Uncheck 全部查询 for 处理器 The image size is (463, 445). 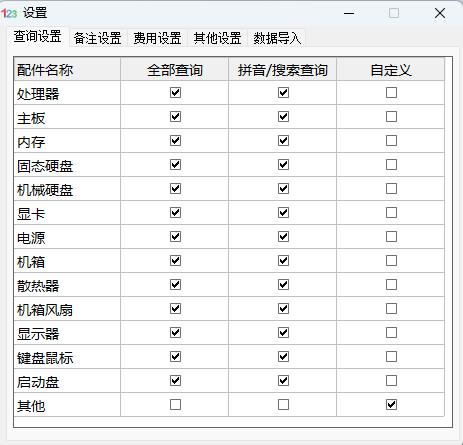pos(175,92)
